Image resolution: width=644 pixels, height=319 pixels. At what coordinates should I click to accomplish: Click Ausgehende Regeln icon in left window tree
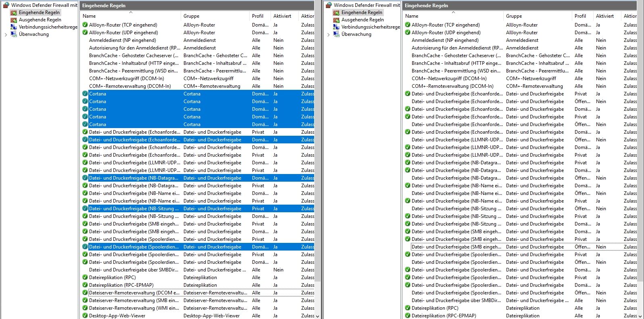pos(14,20)
